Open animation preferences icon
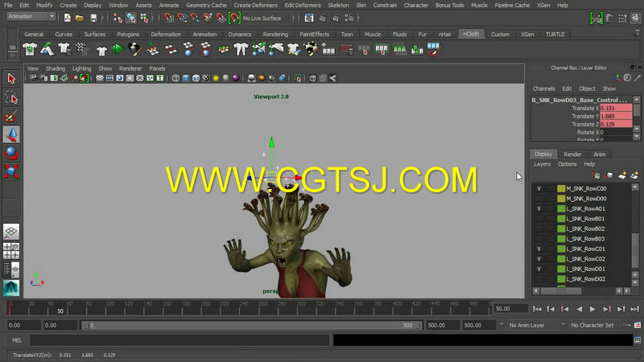The height and width of the screenshot is (362, 644). tap(638, 325)
